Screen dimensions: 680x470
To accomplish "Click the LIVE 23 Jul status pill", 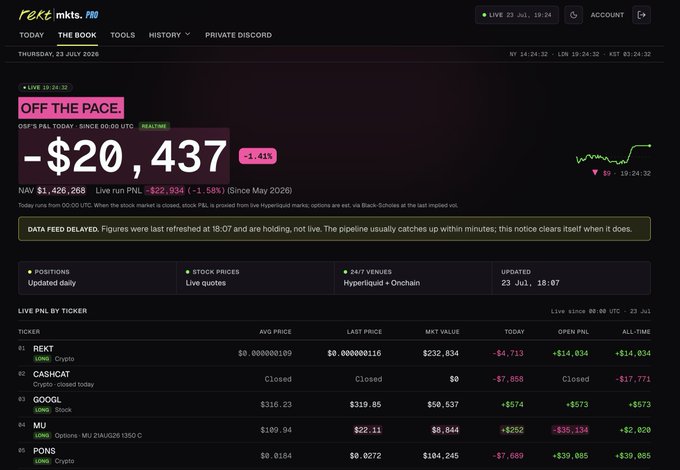I will [517, 15].
